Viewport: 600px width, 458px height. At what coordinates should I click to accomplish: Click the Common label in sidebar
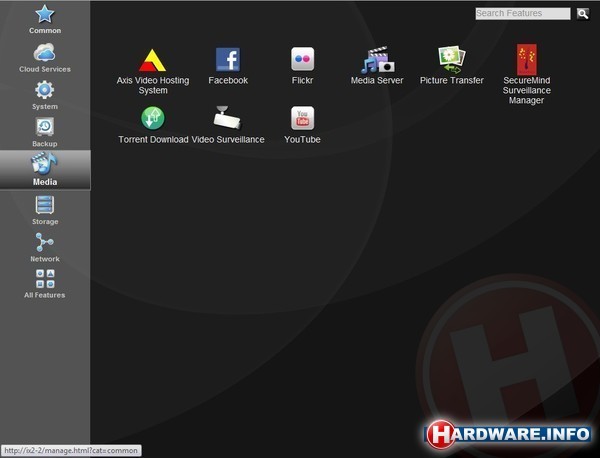(x=45, y=31)
